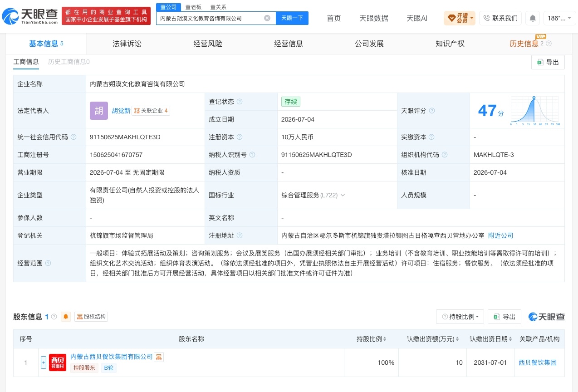Open the 公司发展 tab
Image resolution: width=578 pixels, height=392 pixels.
coord(369,44)
